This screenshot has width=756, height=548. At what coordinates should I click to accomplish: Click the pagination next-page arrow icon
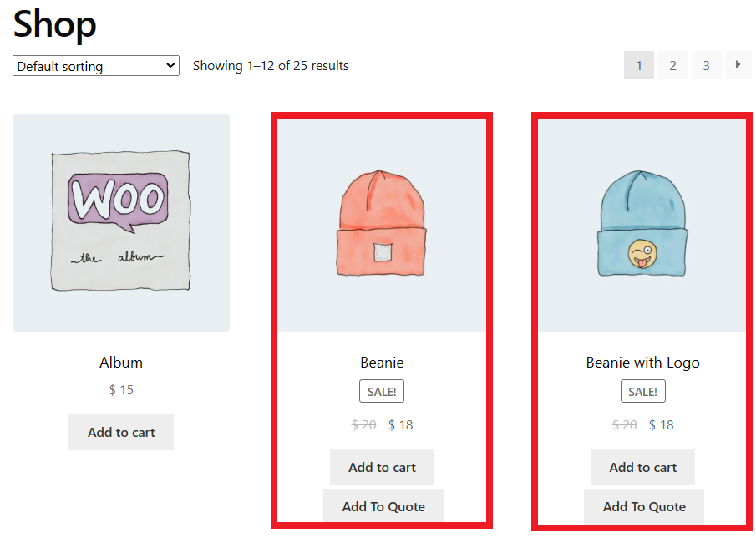tap(738, 65)
